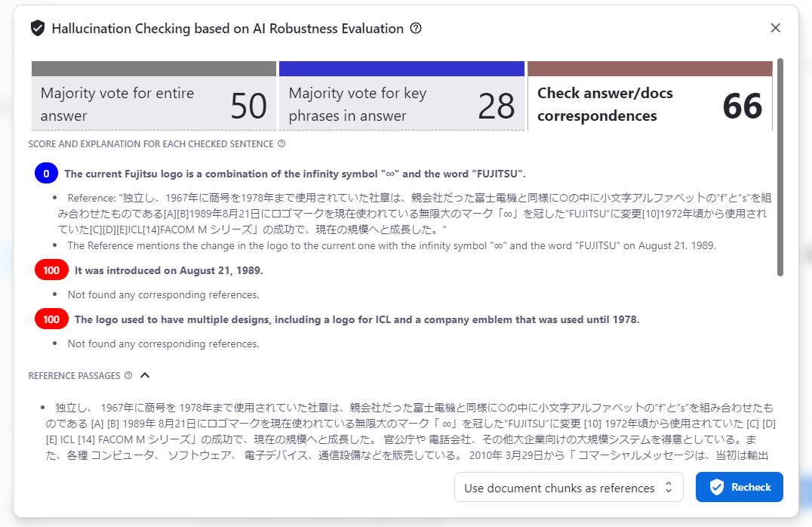Click the red 100 badge beside the ICL logo sentence

51,319
